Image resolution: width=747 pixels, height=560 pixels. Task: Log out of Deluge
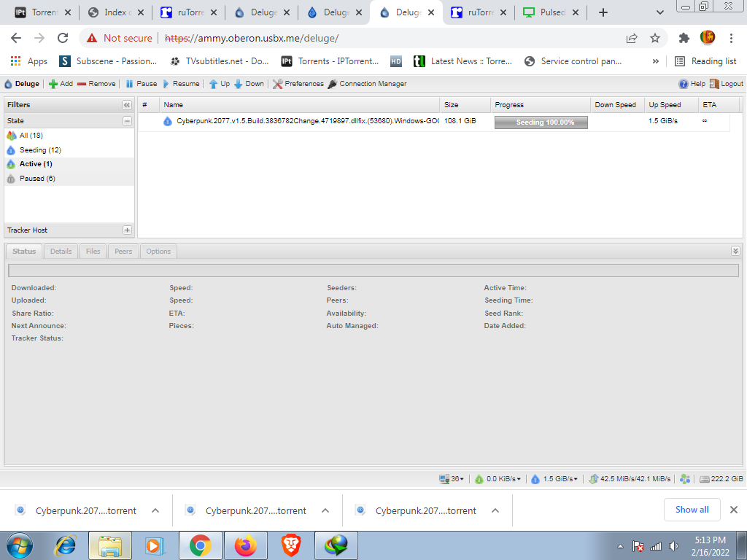point(726,84)
